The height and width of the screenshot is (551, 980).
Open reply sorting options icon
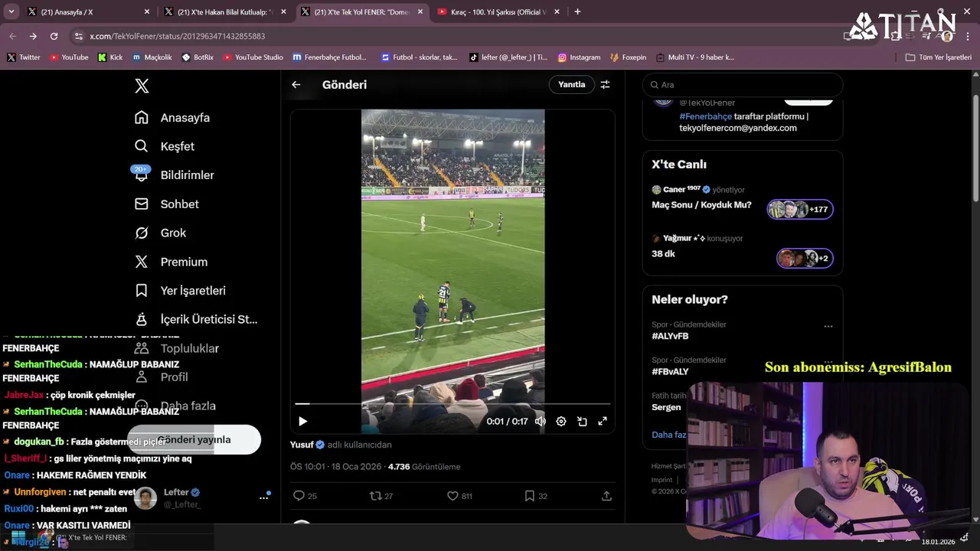(x=605, y=85)
